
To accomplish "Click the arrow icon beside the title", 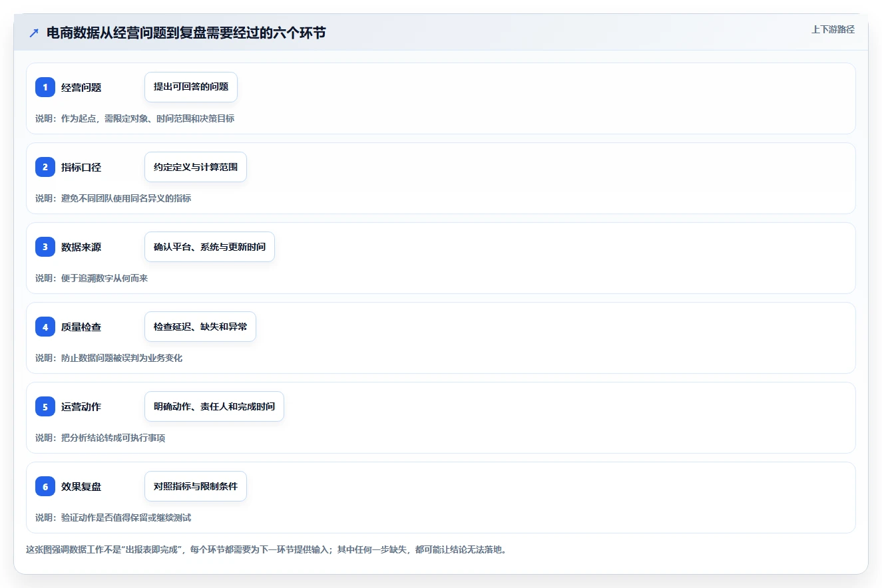I will point(34,33).
